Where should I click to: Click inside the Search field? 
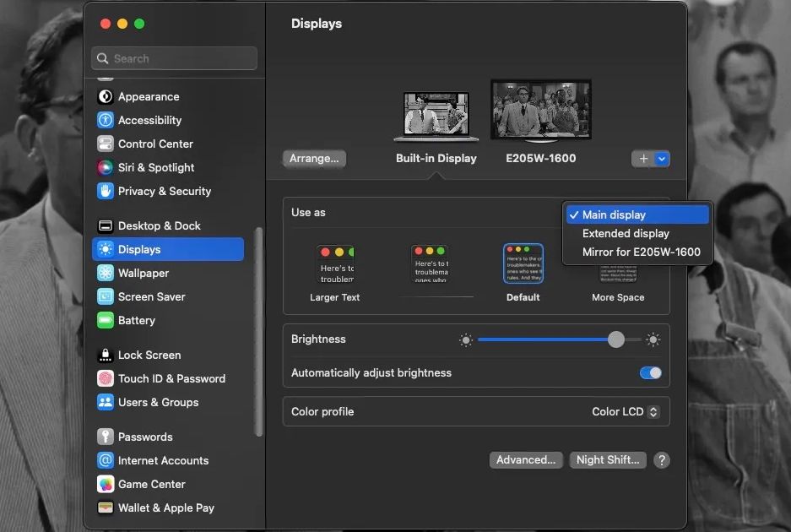pyautogui.click(x=173, y=57)
